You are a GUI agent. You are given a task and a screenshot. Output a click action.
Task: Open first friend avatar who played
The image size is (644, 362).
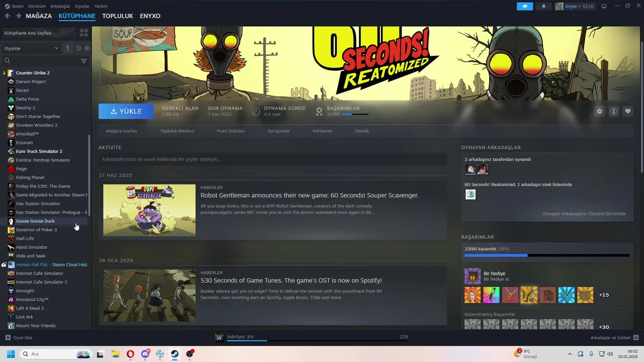(x=470, y=169)
